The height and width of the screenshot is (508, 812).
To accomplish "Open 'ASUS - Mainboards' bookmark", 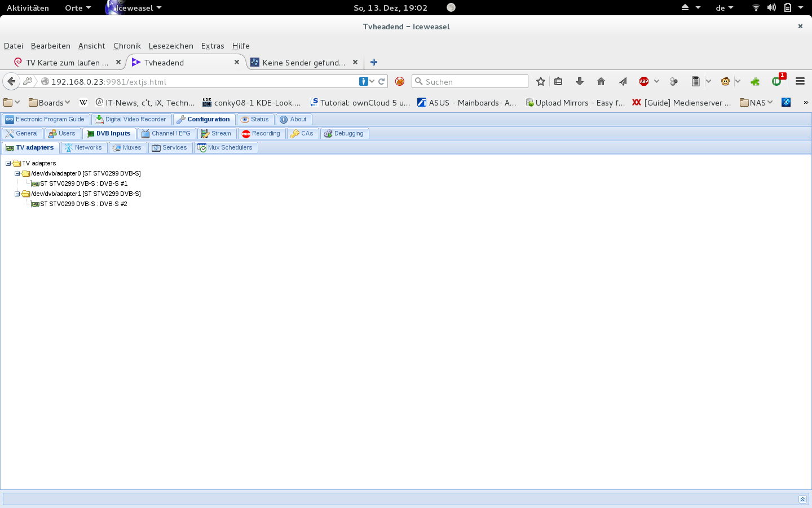I will pyautogui.click(x=467, y=102).
